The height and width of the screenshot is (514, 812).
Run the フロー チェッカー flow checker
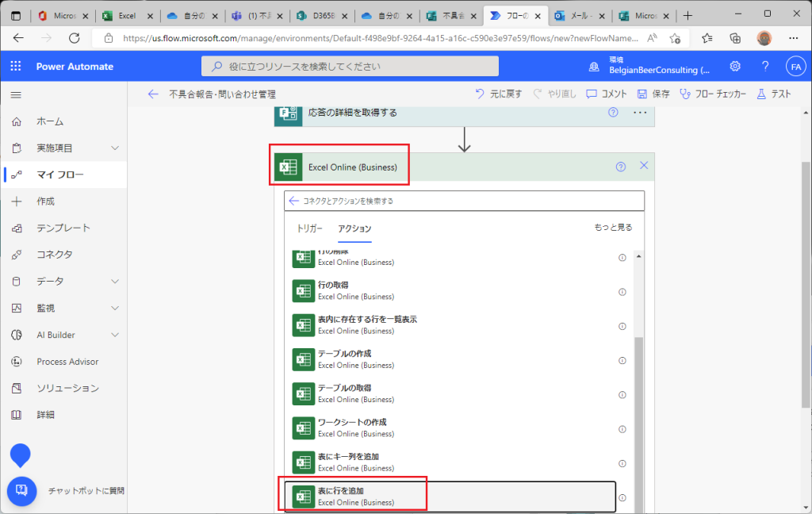tap(713, 94)
